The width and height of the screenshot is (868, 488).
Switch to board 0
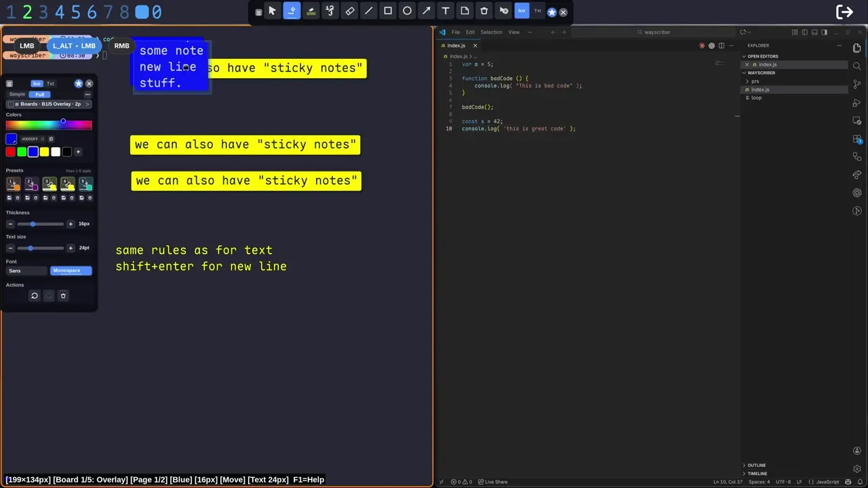point(157,12)
